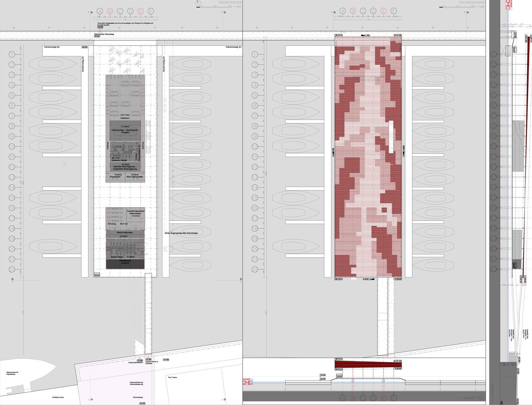The height and width of the screenshot is (405, 532).
Task: Select the ERDGESCHOSS drawing title
Action: pyautogui.click(x=230, y=3)
